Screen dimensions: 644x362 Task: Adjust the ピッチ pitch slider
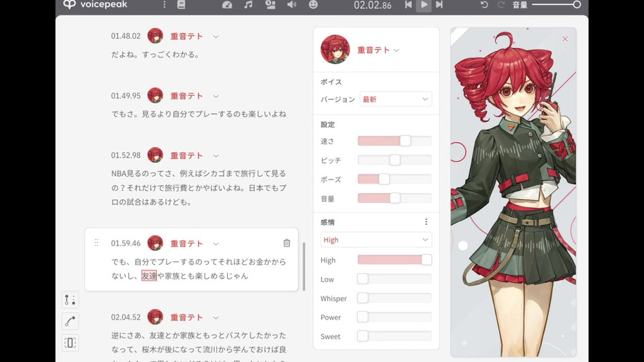pyautogui.click(x=394, y=160)
